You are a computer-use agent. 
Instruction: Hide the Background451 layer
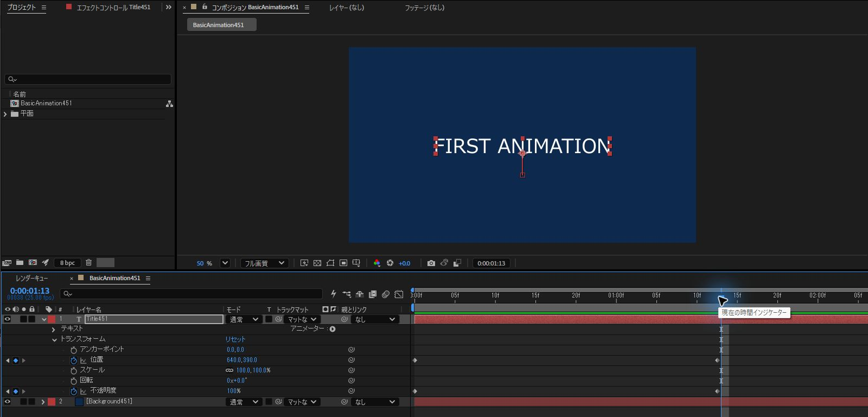8,402
